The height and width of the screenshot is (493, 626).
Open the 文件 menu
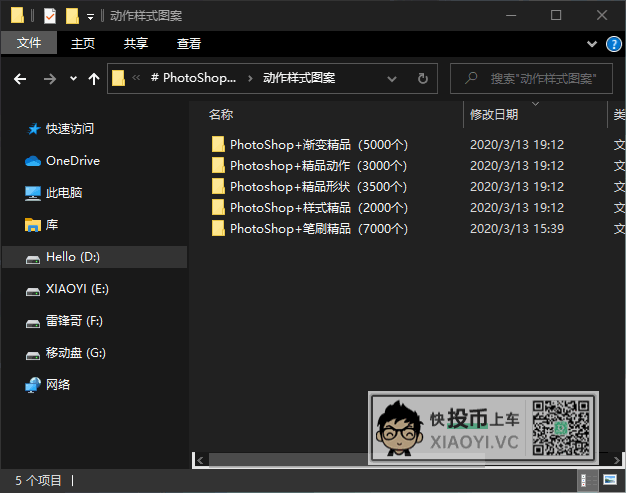click(x=29, y=43)
